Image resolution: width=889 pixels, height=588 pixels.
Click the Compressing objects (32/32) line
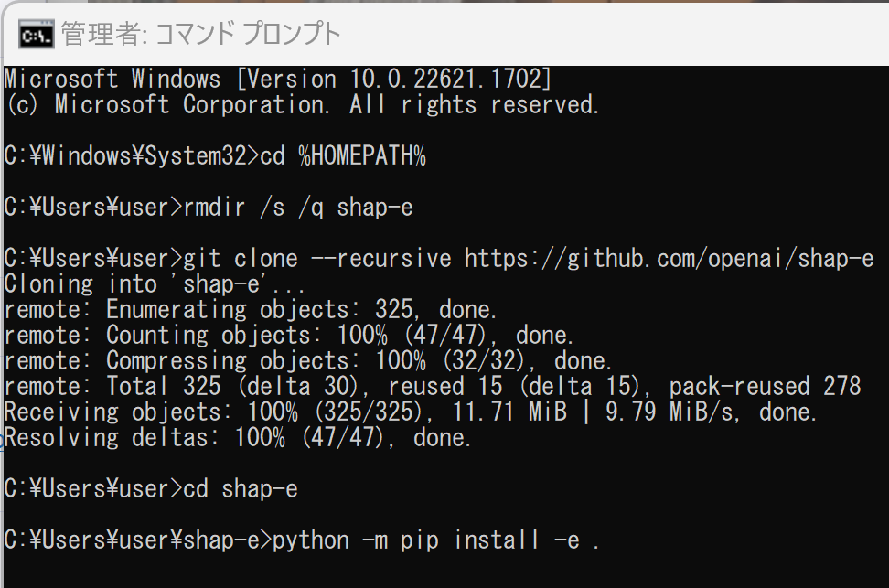coord(308,361)
